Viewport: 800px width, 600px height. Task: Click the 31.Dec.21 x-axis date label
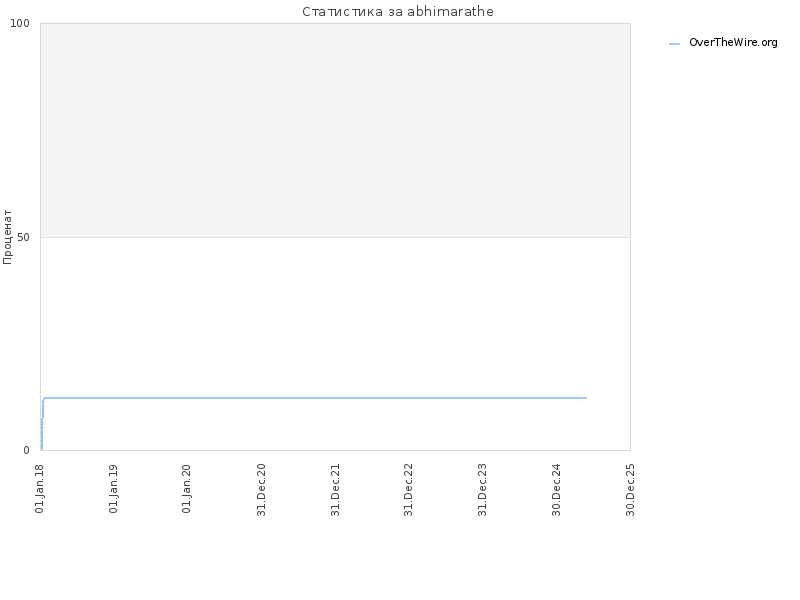click(x=335, y=490)
